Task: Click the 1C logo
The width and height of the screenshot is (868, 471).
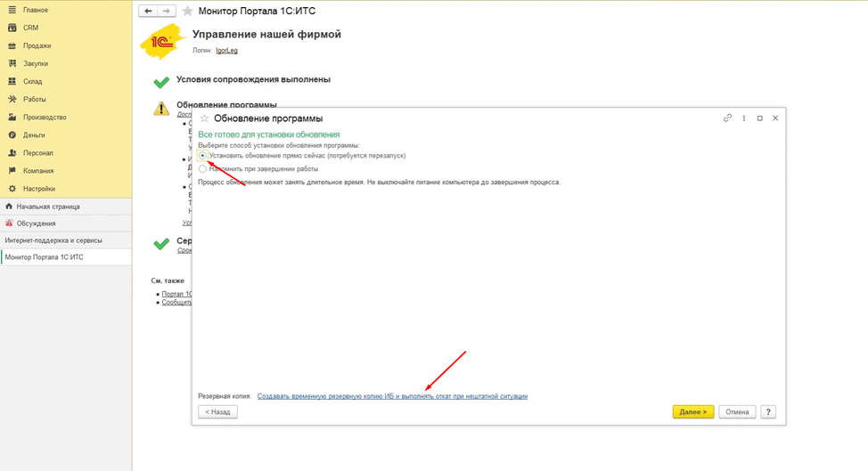Action: tap(161, 42)
